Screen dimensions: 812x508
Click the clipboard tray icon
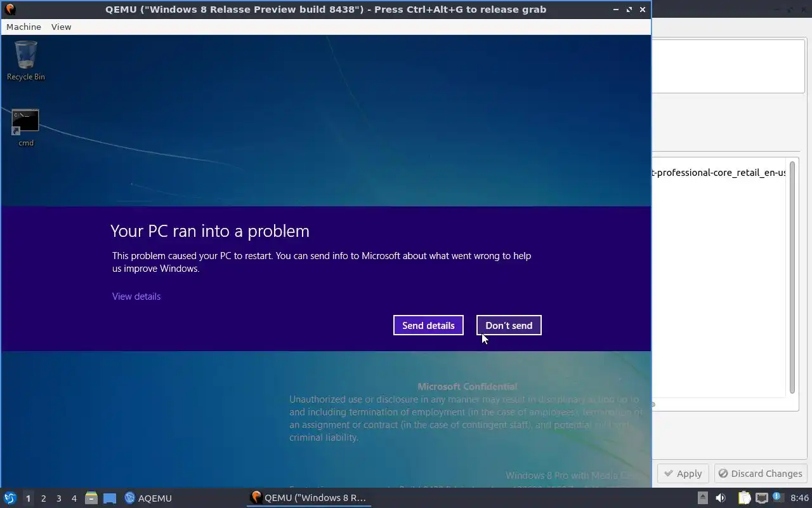pyautogui.click(x=744, y=498)
